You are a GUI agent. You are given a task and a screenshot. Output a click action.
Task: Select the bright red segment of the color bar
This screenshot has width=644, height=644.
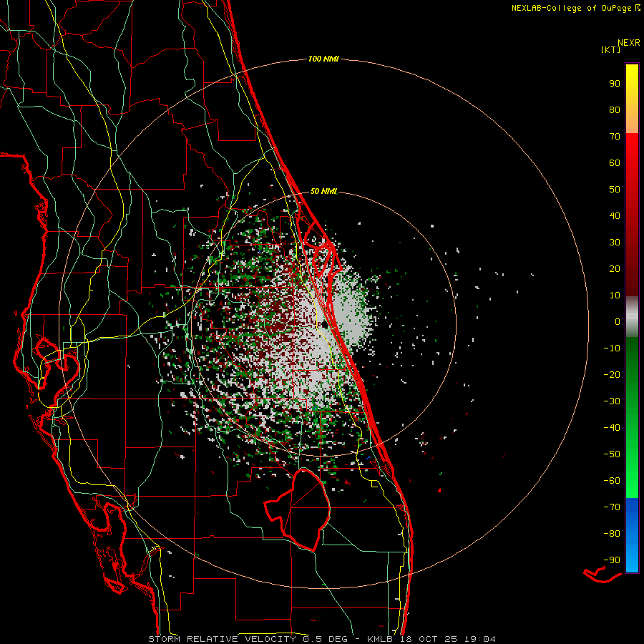(x=632, y=215)
